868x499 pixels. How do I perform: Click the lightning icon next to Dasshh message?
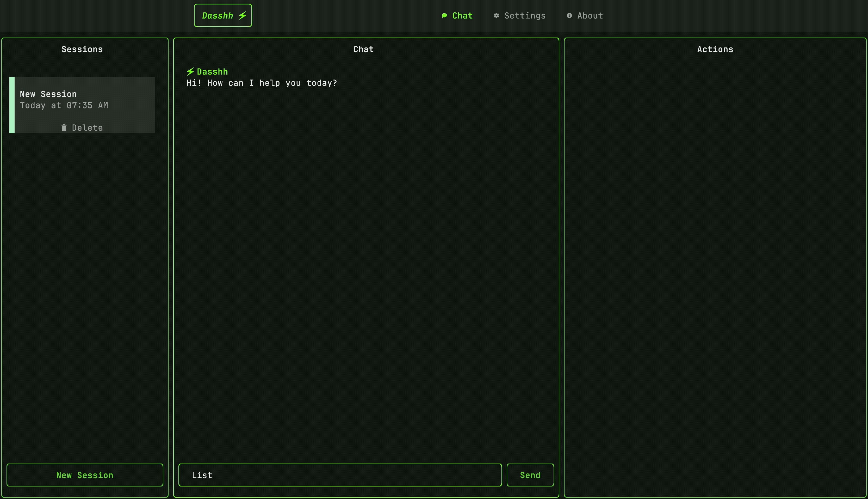tap(190, 72)
